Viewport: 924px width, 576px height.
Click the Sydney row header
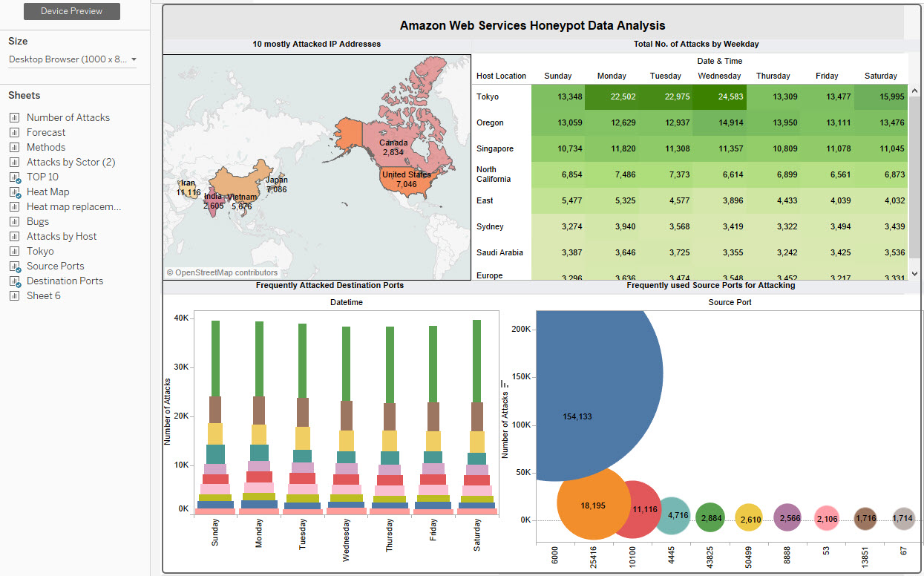coord(490,227)
